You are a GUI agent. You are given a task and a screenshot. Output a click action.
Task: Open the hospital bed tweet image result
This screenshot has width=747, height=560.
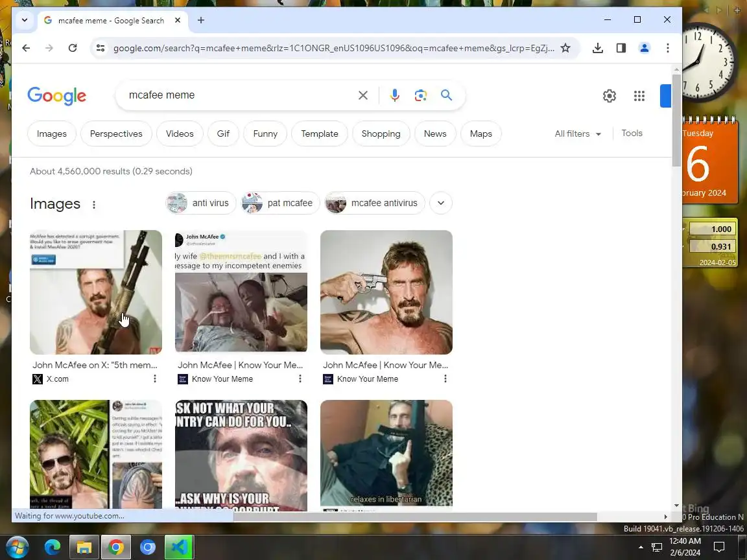click(x=241, y=292)
